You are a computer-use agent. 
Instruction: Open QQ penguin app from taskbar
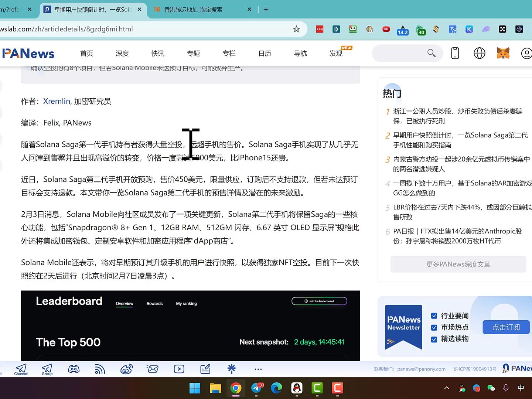click(x=297, y=388)
